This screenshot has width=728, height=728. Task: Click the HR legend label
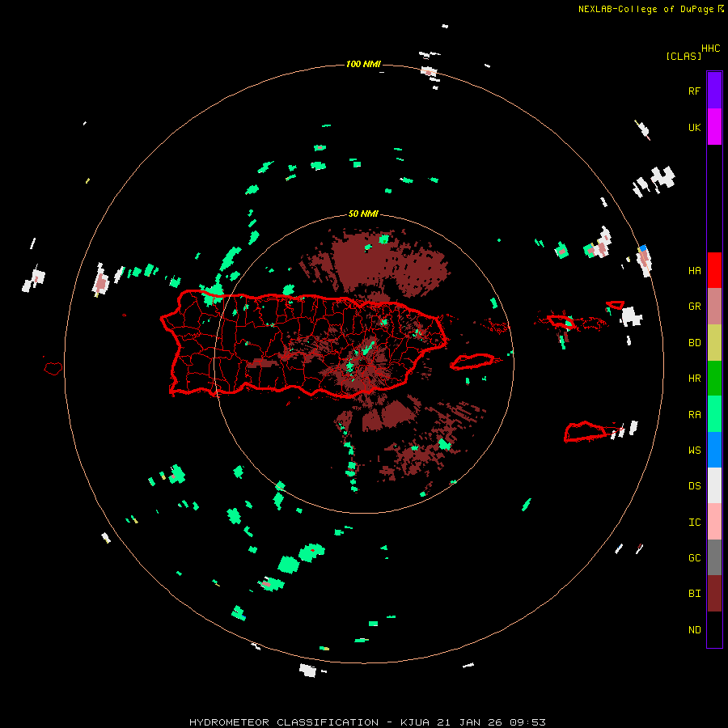(694, 379)
